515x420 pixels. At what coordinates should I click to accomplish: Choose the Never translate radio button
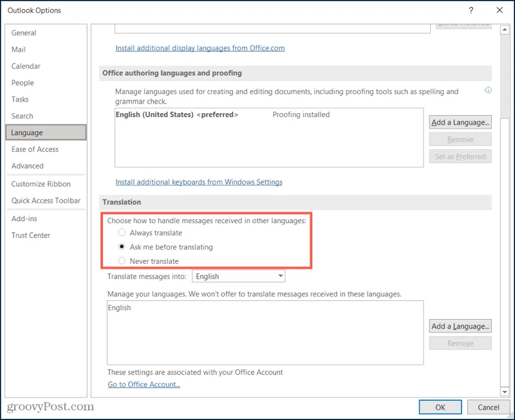[122, 261]
